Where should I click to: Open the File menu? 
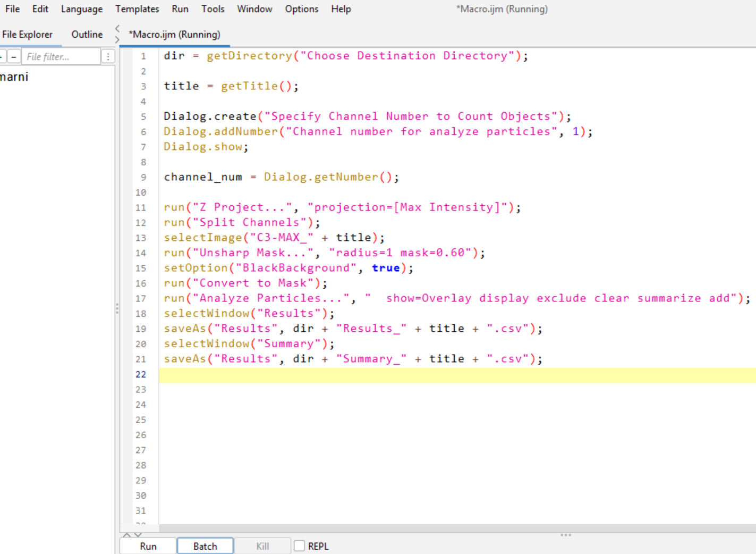(x=12, y=9)
